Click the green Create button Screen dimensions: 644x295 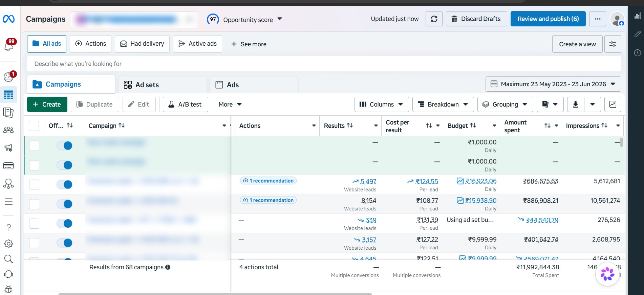pos(47,104)
